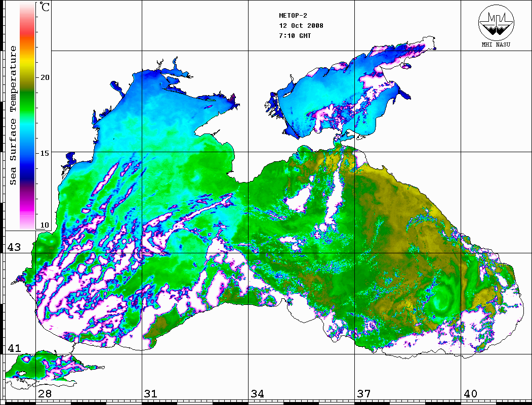
Task: Click the 'METOP-2' satellite label
Action: click(293, 16)
